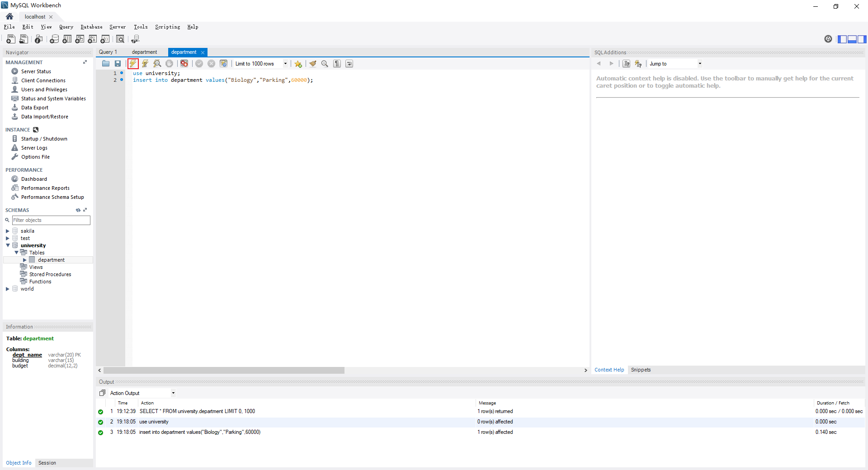This screenshot has width=868, height=470.
Task: Create a new table in active schema
Action: pos(67,39)
